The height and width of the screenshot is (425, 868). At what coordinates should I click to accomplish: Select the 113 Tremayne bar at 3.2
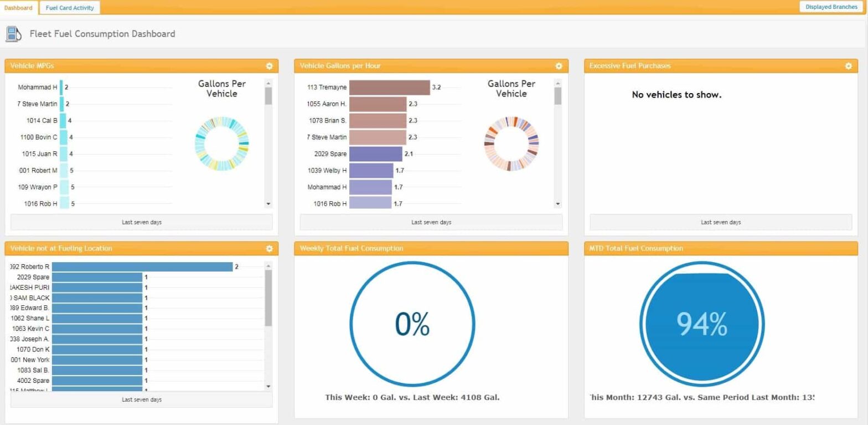tap(390, 88)
